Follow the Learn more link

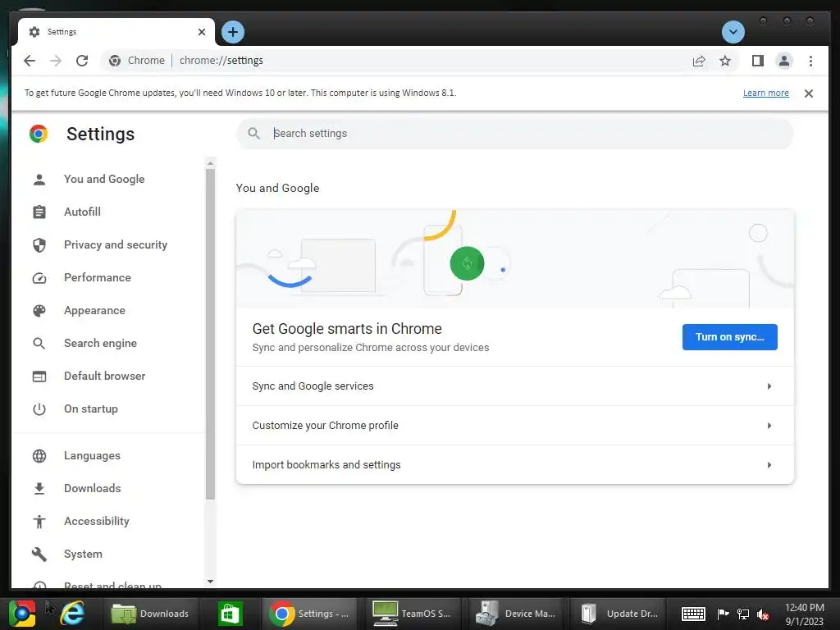click(765, 94)
